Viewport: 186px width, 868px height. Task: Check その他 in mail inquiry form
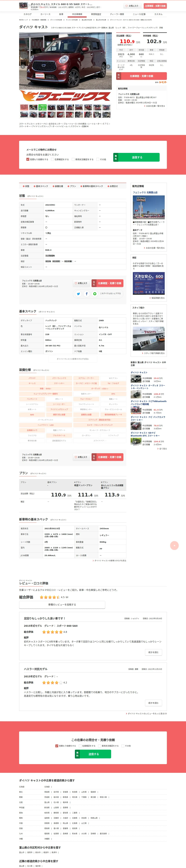[x=98, y=159]
